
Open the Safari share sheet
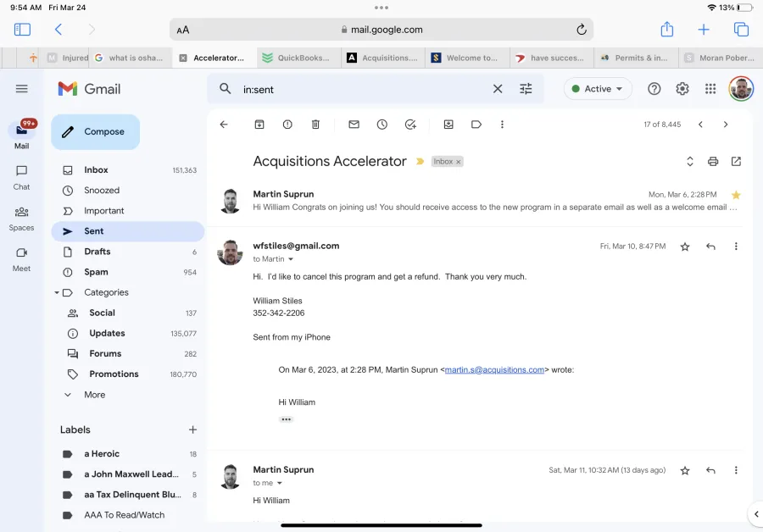(x=667, y=29)
